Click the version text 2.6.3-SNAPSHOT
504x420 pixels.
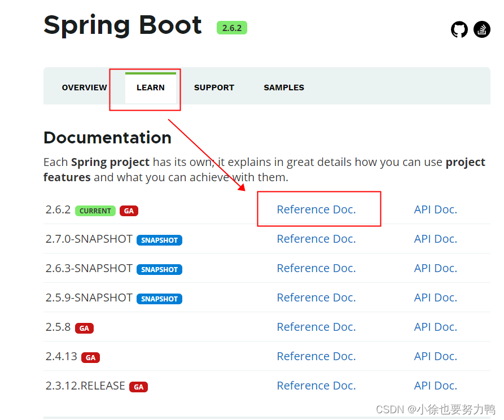pyautogui.click(x=89, y=268)
